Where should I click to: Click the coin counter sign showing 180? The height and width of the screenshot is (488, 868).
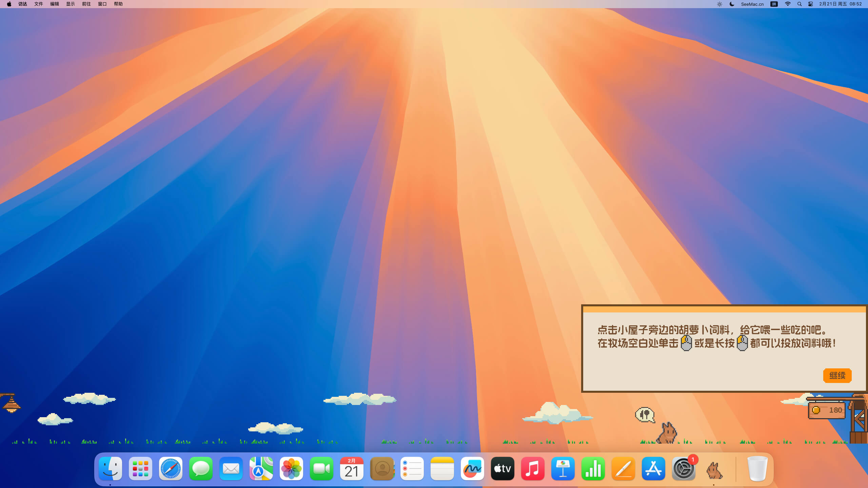tap(827, 410)
